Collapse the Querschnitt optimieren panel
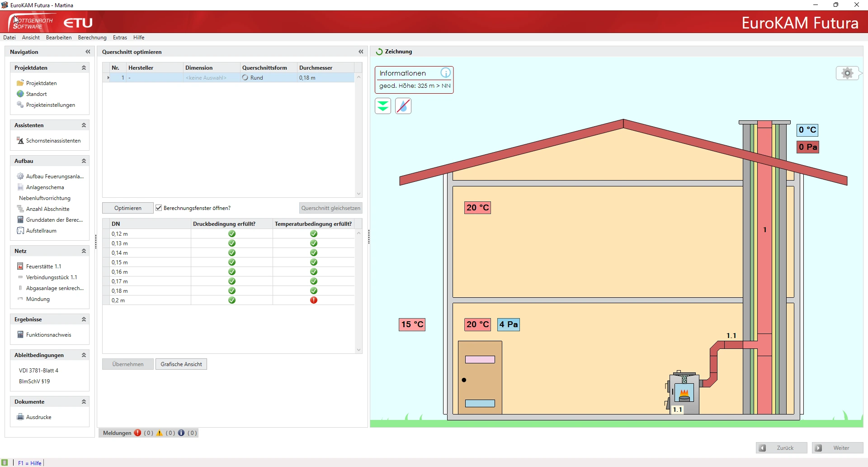 click(361, 52)
